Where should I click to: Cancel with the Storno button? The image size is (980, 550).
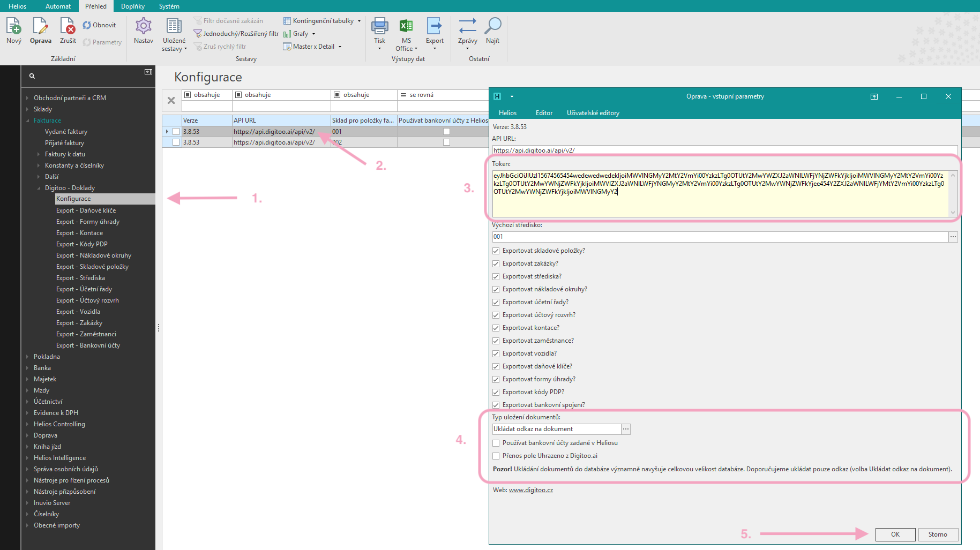[938, 534]
